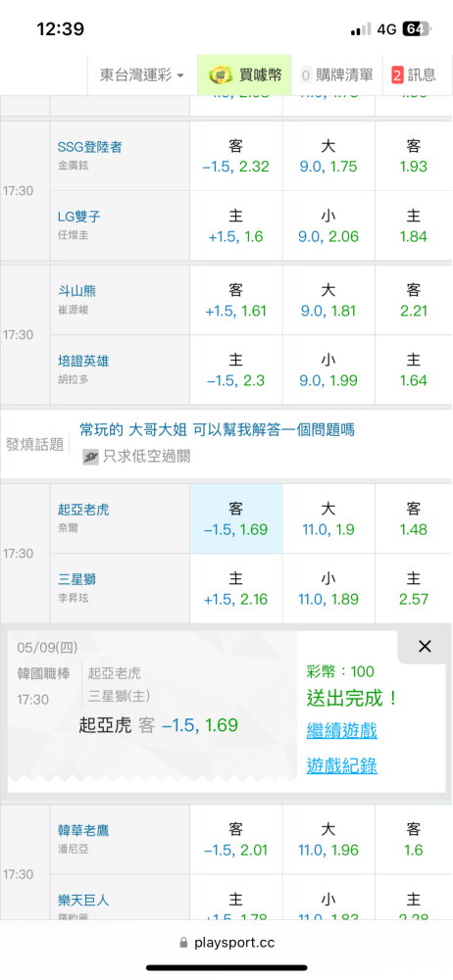This screenshot has height=980, width=453.
Task: Deselect 起亞老虎 客 -1.5, 1.69 bet
Action: click(x=236, y=518)
